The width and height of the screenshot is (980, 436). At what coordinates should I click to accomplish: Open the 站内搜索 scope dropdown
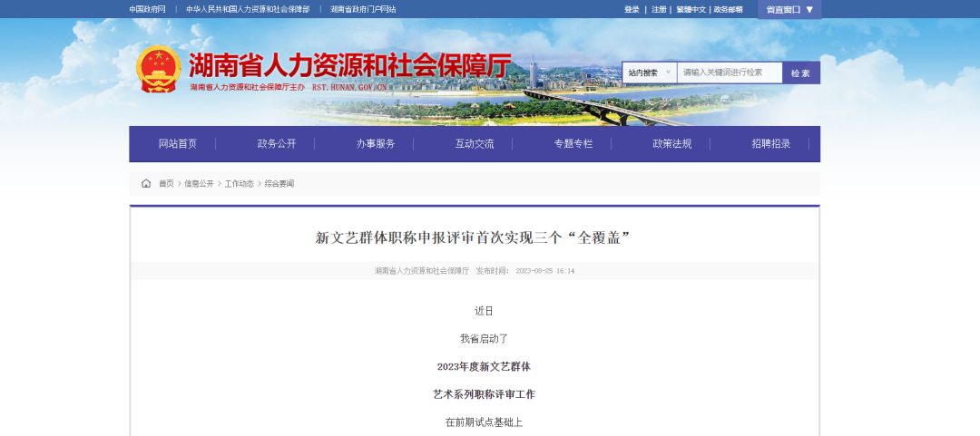pyautogui.click(x=649, y=73)
